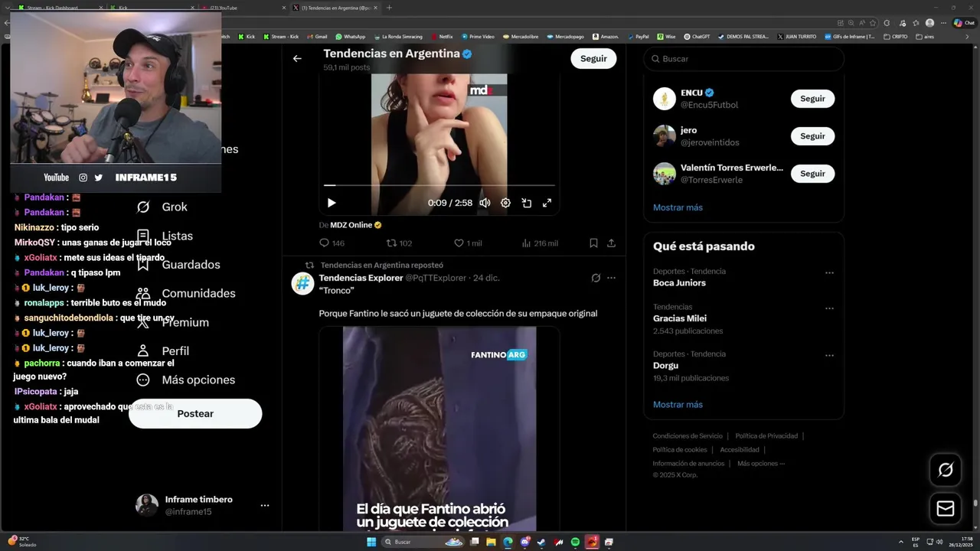The height and width of the screenshot is (551, 980).
Task: Show more trends under Dorgu
Action: pos(678,405)
